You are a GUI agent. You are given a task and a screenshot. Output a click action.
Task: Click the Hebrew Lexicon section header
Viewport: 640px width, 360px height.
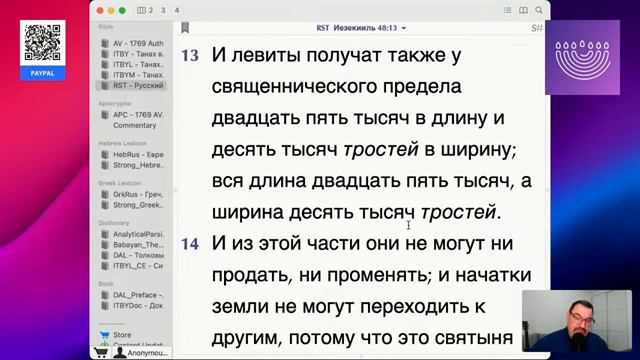coord(122,143)
